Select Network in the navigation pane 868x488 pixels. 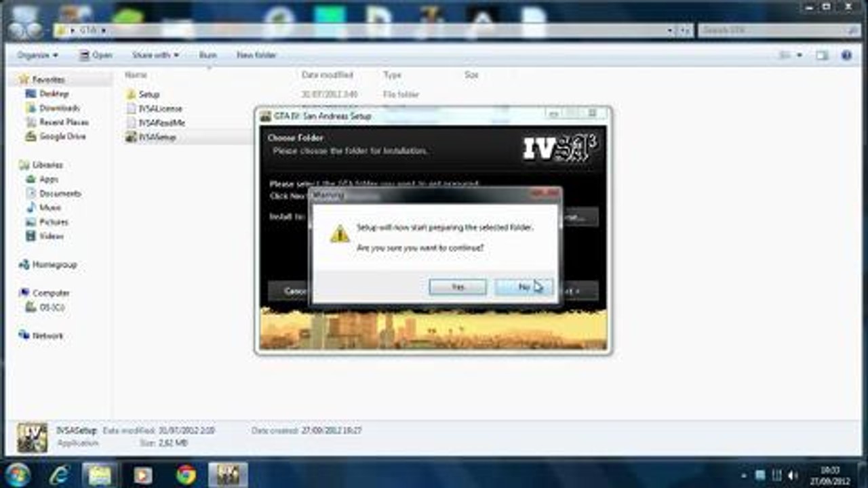tap(47, 335)
